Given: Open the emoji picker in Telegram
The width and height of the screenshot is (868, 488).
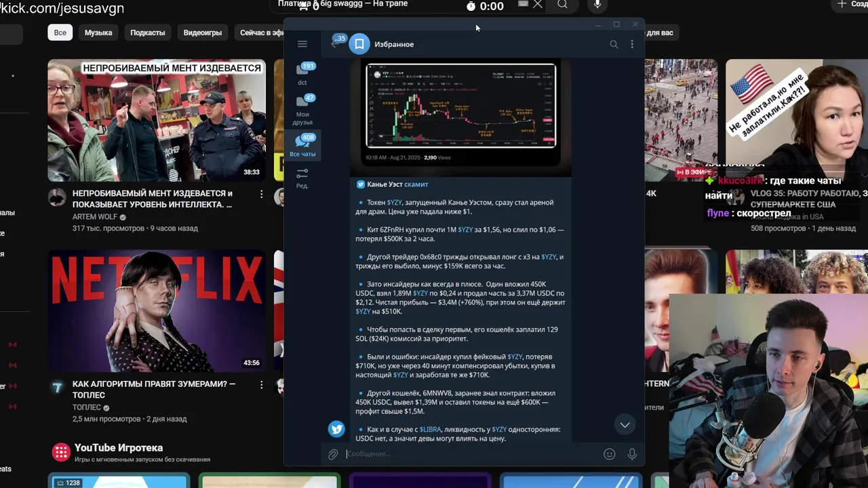Looking at the screenshot, I should point(610,454).
